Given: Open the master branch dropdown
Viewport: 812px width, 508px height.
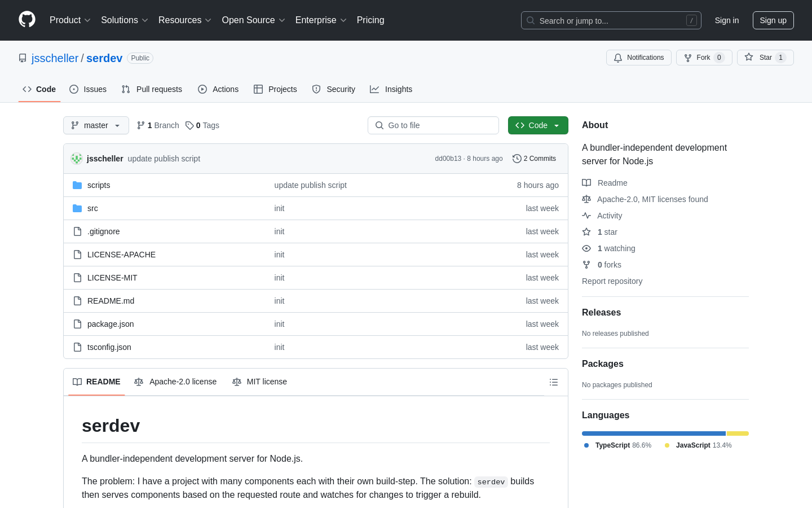Looking at the screenshot, I should (x=96, y=125).
